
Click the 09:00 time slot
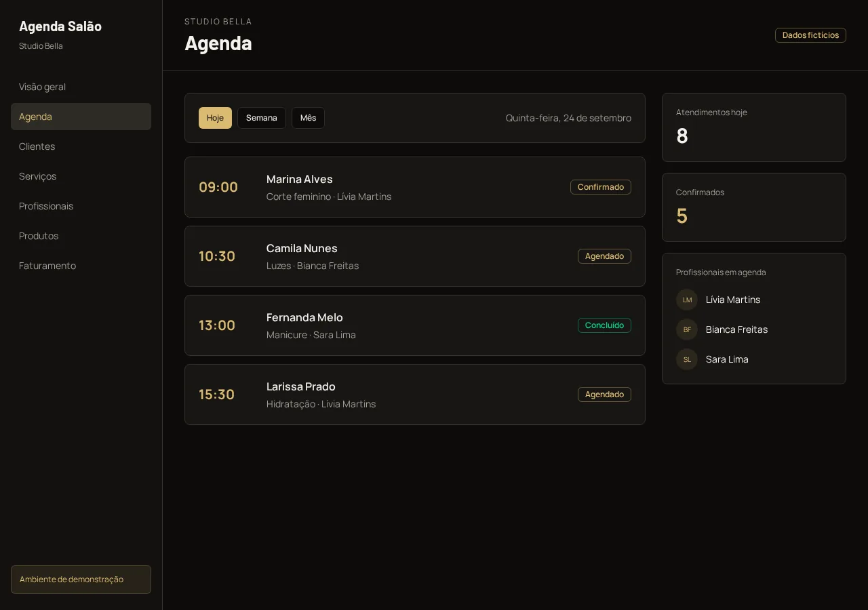(218, 187)
